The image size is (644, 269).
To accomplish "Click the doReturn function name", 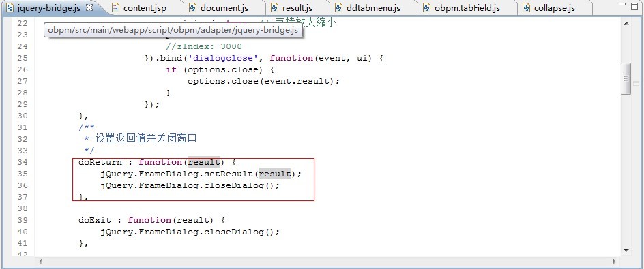I will pos(100,162).
